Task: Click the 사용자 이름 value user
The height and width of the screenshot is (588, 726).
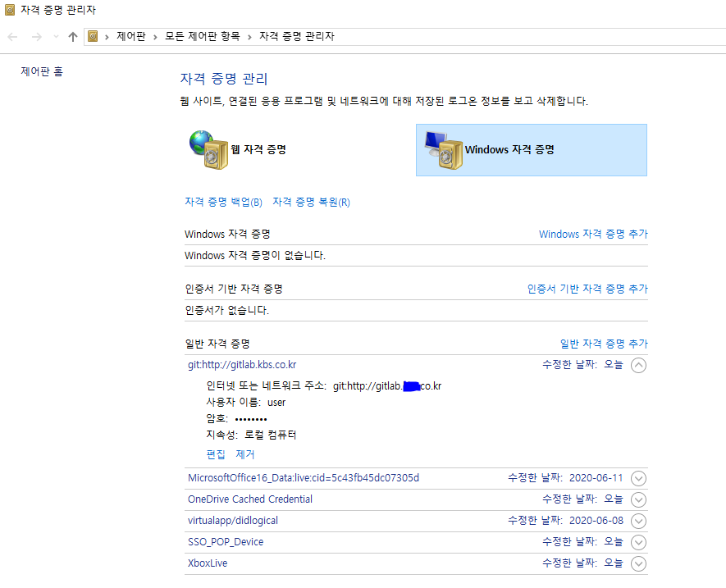Action: [x=276, y=403]
